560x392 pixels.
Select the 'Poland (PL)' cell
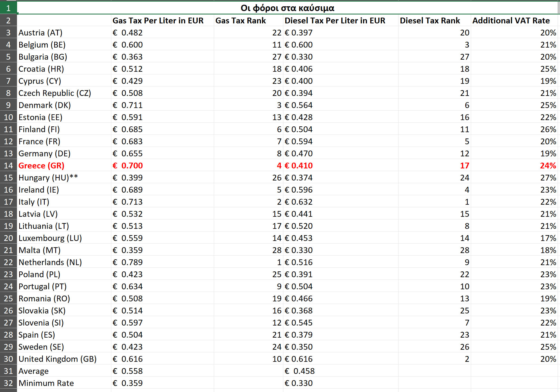tap(64, 274)
